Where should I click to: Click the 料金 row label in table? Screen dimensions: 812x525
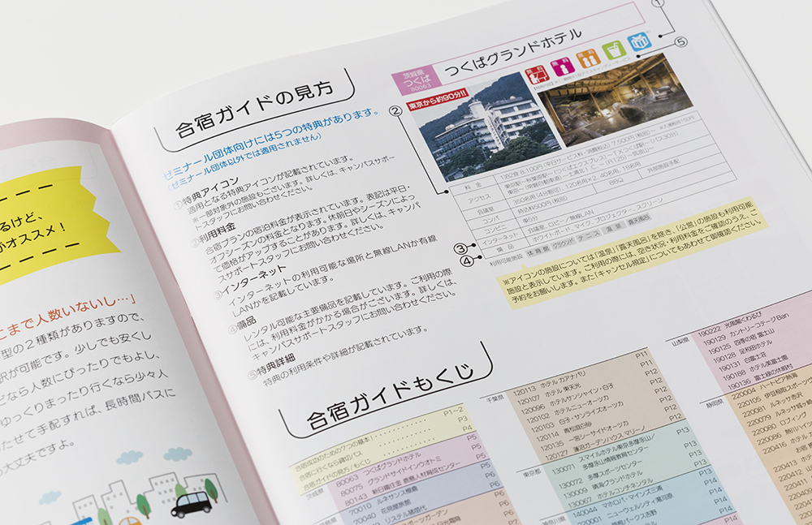click(473, 186)
